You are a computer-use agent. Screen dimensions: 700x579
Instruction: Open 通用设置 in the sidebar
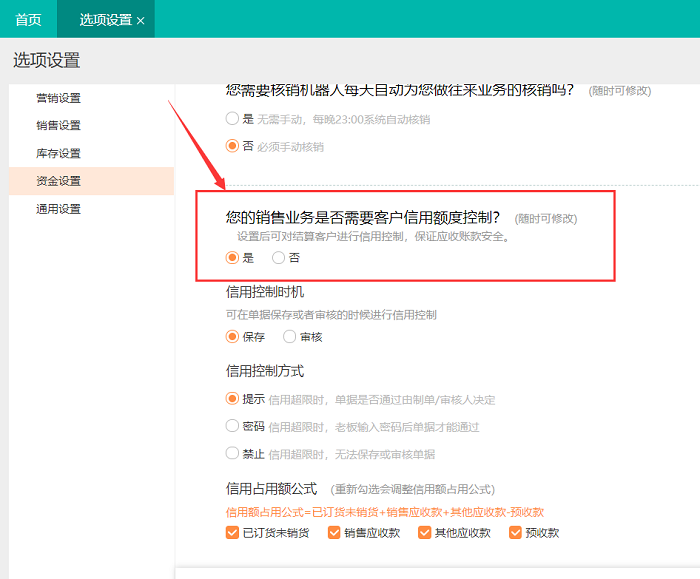[x=59, y=209]
